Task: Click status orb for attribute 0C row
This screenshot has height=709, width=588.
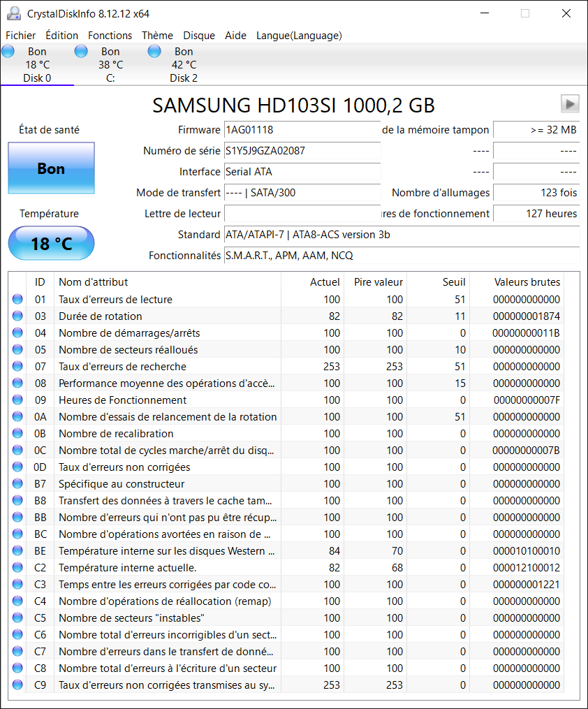Action: pos(17,450)
